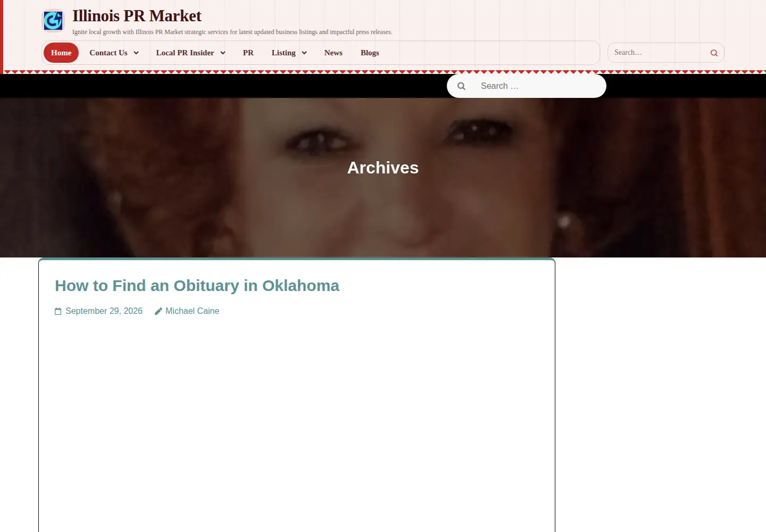766x532 pixels.
Task: Click the red search magnifier icon in header
Action: point(714,53)
